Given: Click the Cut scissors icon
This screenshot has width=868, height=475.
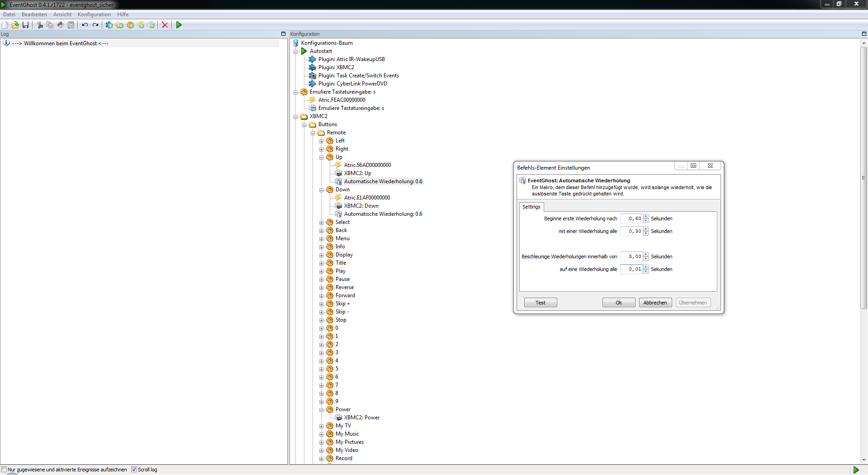Looking at the screenshot, I should (40, 25).
